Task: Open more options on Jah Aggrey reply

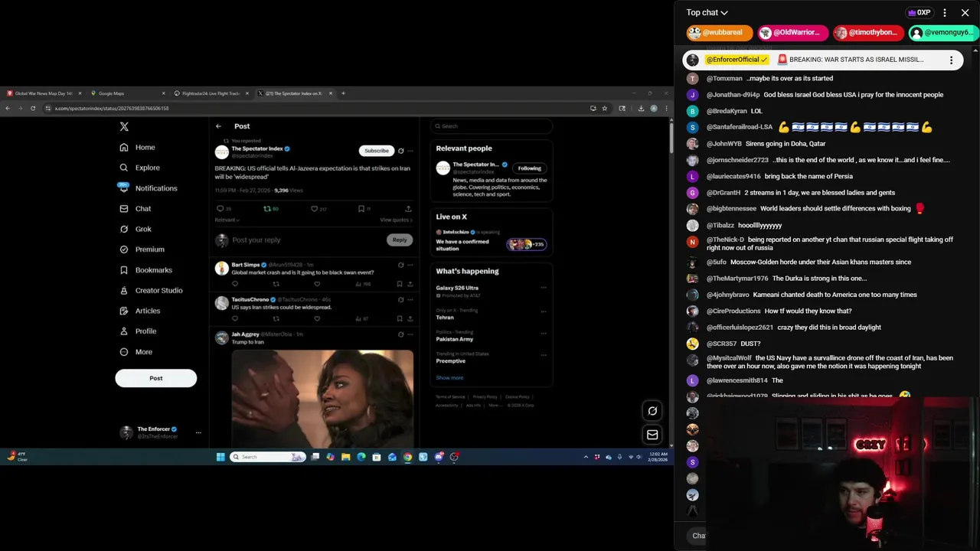Action: click(x=410, y=334)
